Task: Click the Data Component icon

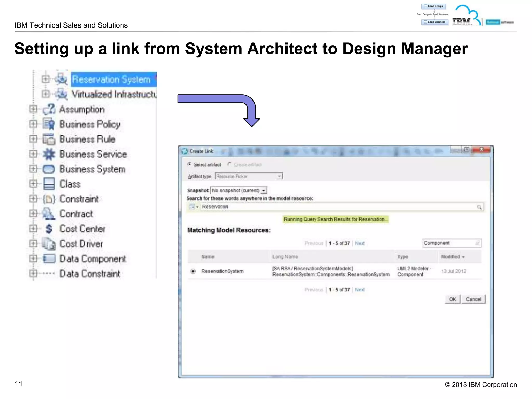Action: click(49, 259)
